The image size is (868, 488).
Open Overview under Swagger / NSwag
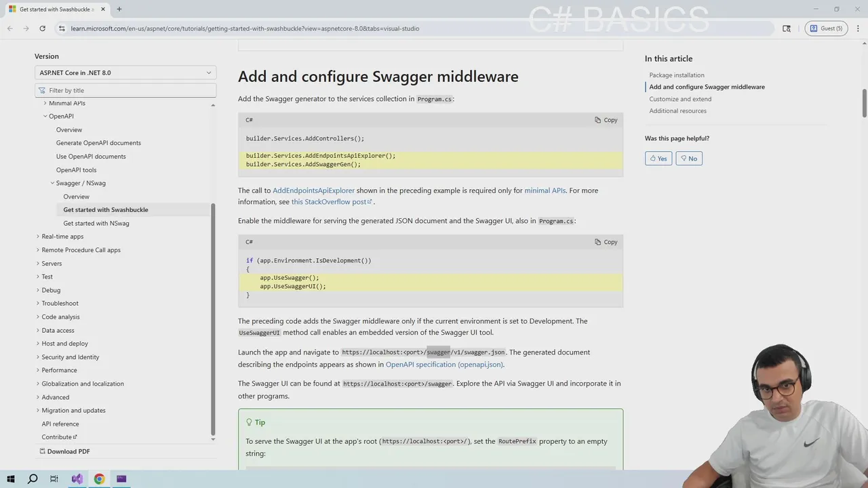coord(76,197)
